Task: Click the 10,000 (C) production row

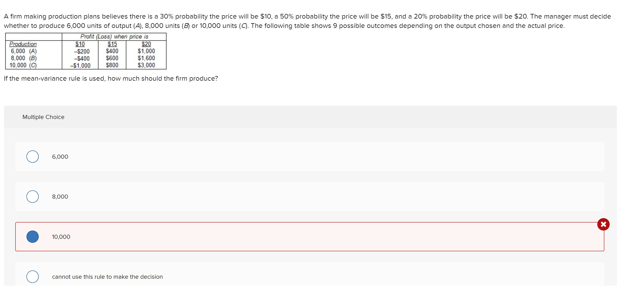Action: coord(23,65)
